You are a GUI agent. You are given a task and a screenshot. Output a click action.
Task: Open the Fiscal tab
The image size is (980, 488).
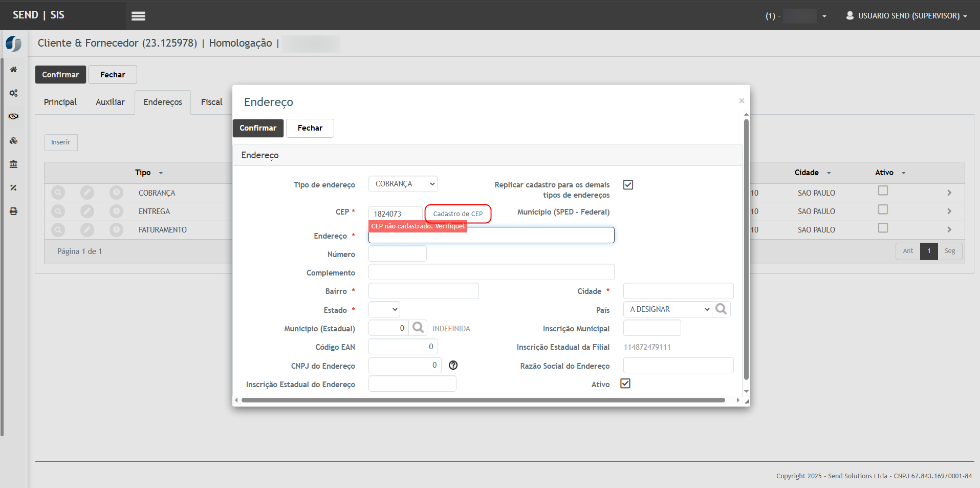(x=211, y=102)
